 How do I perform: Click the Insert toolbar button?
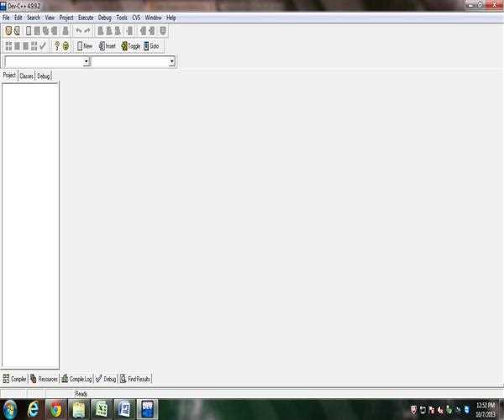107,46
